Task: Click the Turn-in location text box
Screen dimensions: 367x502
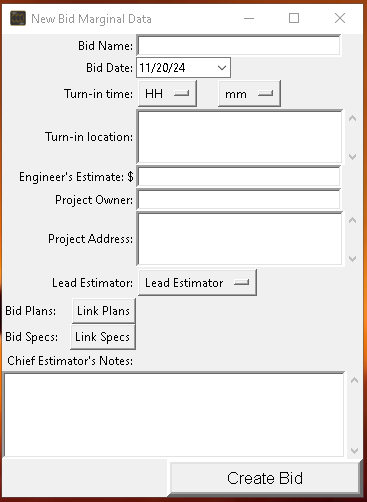Action: (x=240, y=137)
